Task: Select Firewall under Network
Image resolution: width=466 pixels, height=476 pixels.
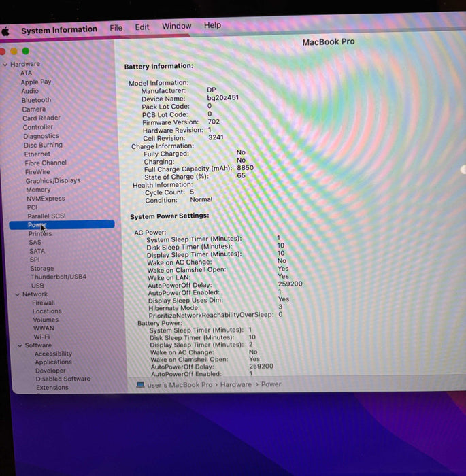Action: click(44, 303)
